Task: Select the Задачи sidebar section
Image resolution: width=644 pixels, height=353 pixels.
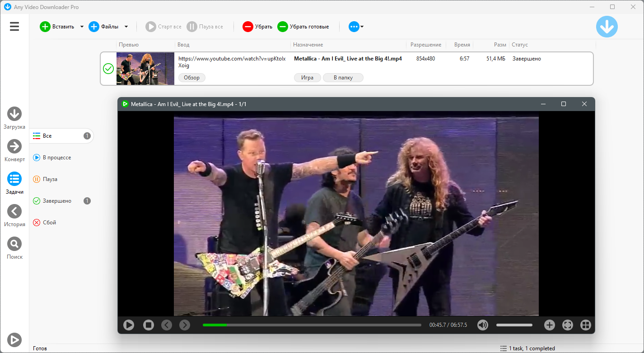Action: click(14, 183)
